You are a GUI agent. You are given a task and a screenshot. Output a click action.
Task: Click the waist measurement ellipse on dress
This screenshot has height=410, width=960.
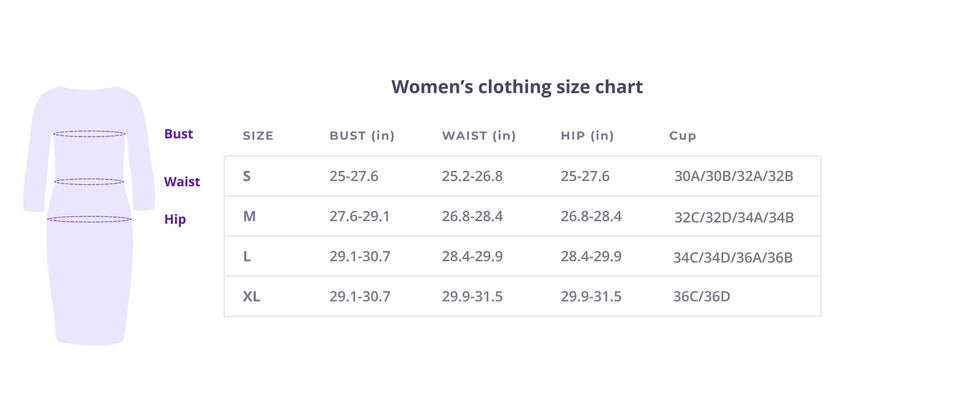[89, 182]
